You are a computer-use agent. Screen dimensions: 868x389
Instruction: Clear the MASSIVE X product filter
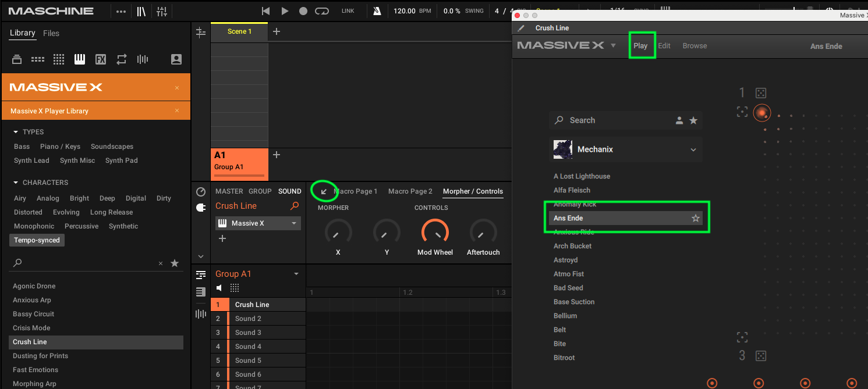point(177,88)
